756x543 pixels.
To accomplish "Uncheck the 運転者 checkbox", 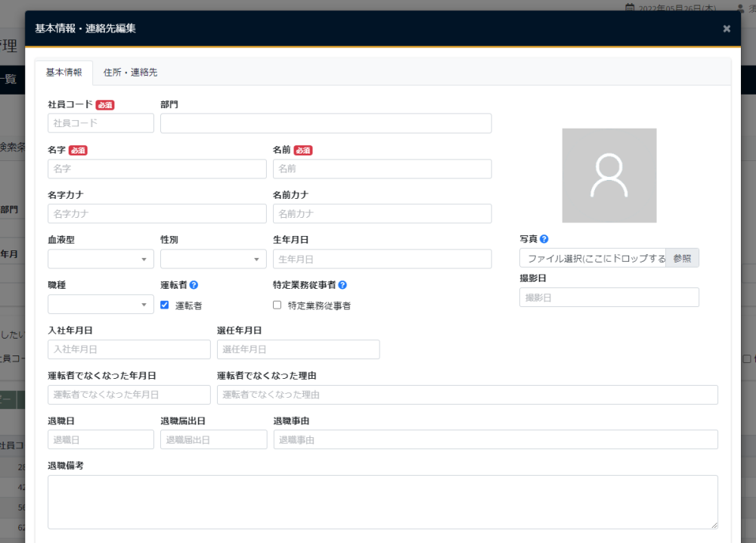I will 165,306.
